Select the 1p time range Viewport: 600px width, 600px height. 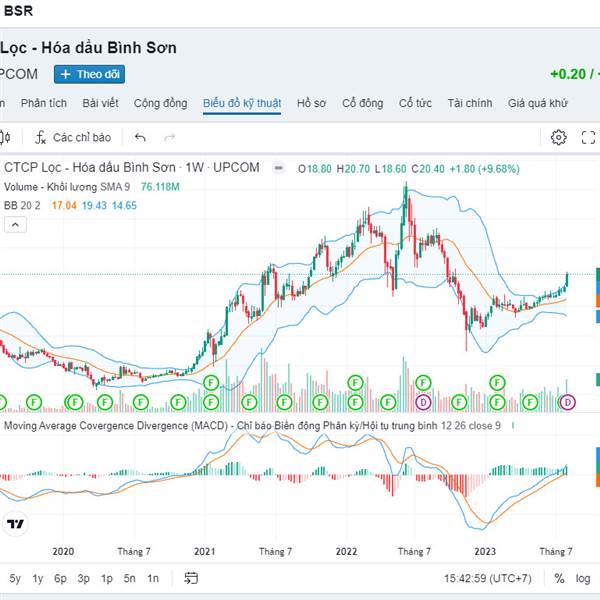pyautogui.click(x=107, y=578)
